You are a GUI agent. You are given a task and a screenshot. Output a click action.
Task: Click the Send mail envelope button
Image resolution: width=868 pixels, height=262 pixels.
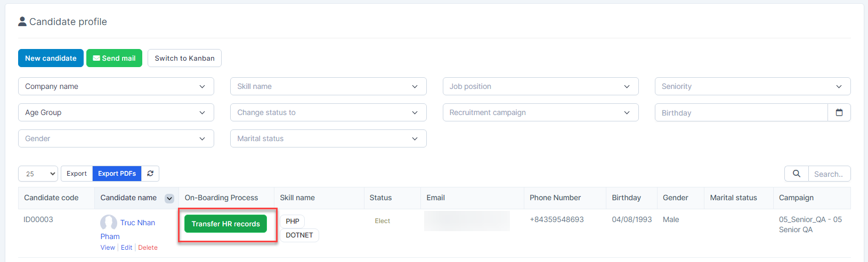114,58
